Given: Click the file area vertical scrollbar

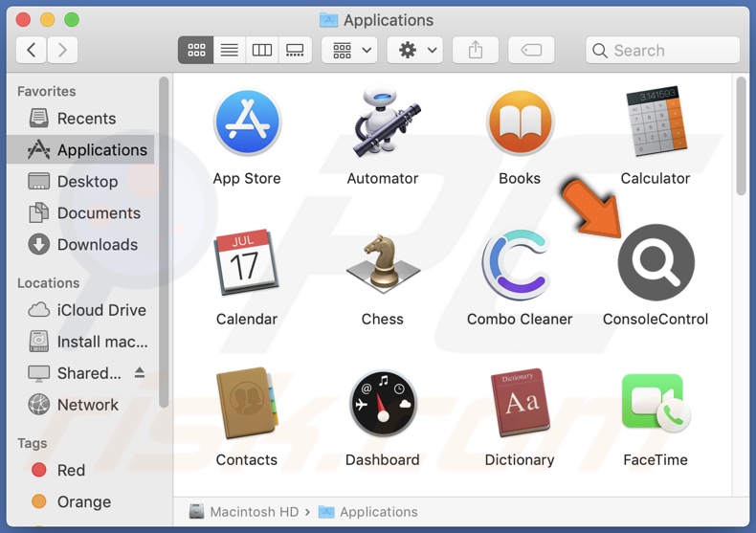Looking at the screenshot, I should [742, 137].
